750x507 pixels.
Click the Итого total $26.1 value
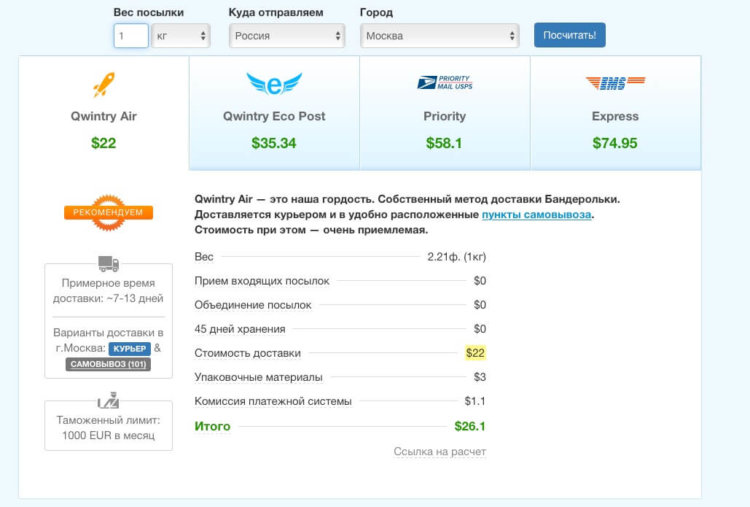(470, 426)
